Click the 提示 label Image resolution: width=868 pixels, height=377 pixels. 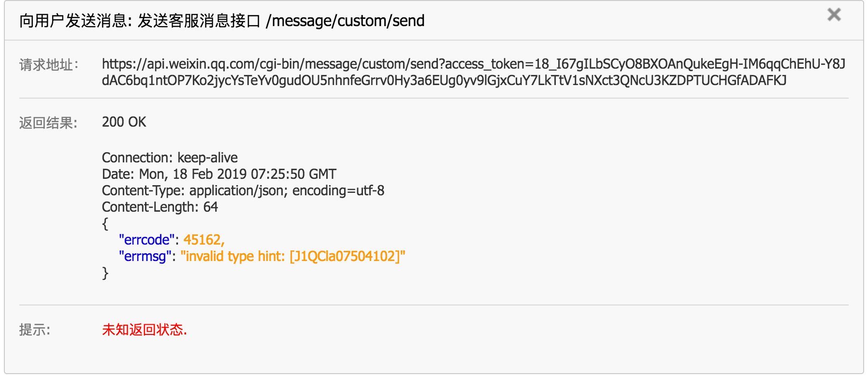[34, 330]
